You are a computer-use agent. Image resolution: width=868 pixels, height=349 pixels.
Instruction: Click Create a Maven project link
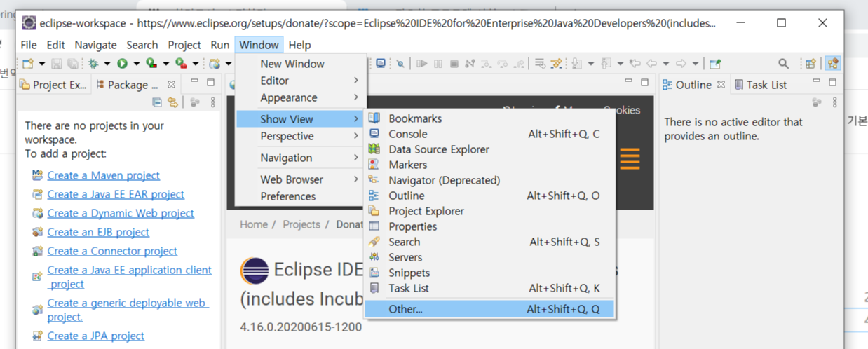click(104, 175)
